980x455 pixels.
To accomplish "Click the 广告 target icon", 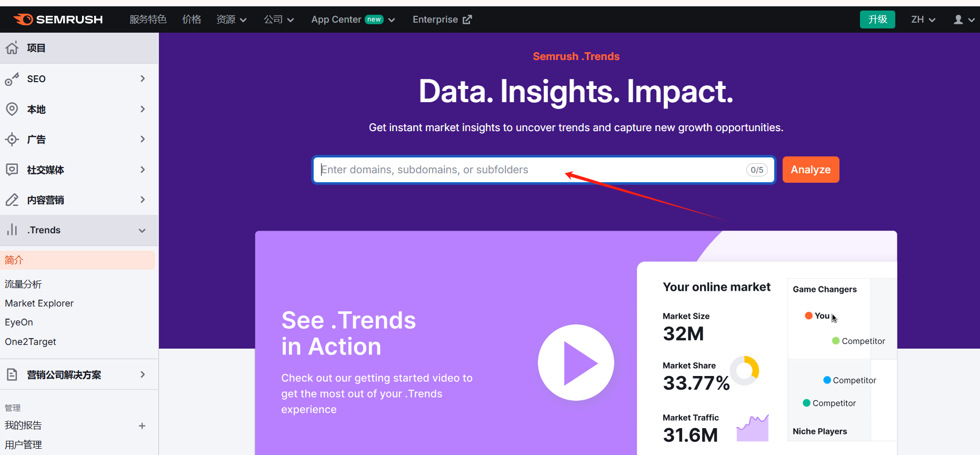I will [12, 140].
